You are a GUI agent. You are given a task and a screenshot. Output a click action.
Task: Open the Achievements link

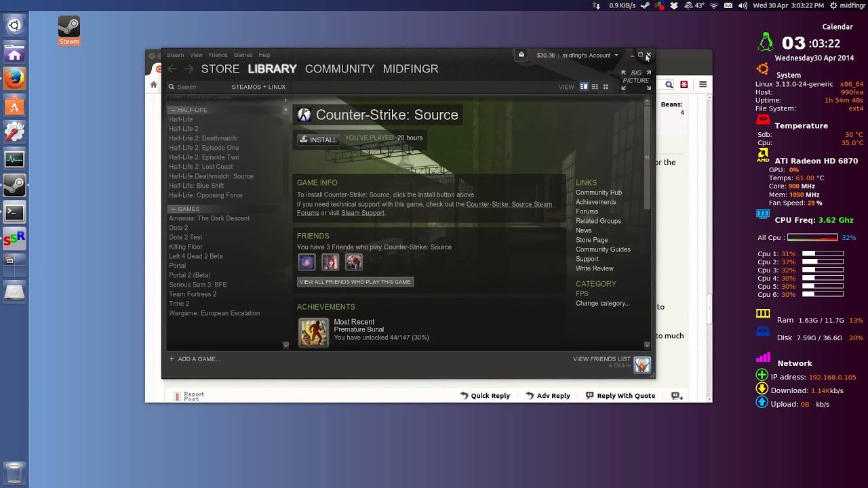tap(596, 202)
